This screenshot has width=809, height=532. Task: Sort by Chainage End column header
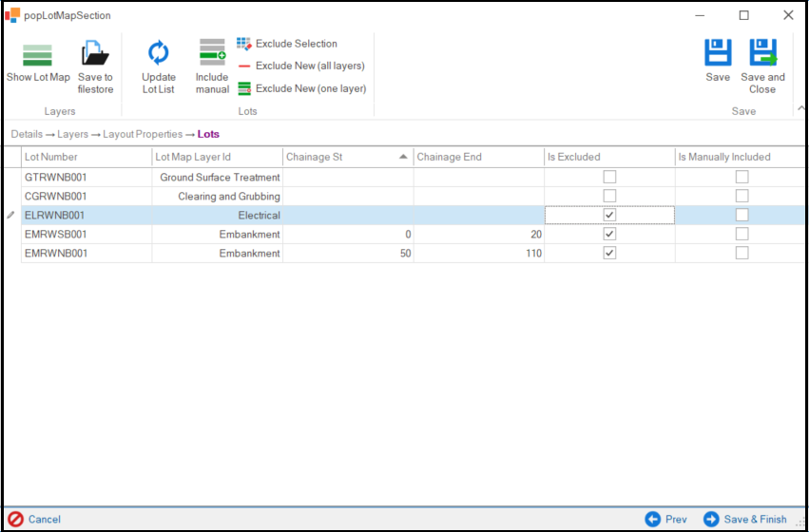pos(479,157)
